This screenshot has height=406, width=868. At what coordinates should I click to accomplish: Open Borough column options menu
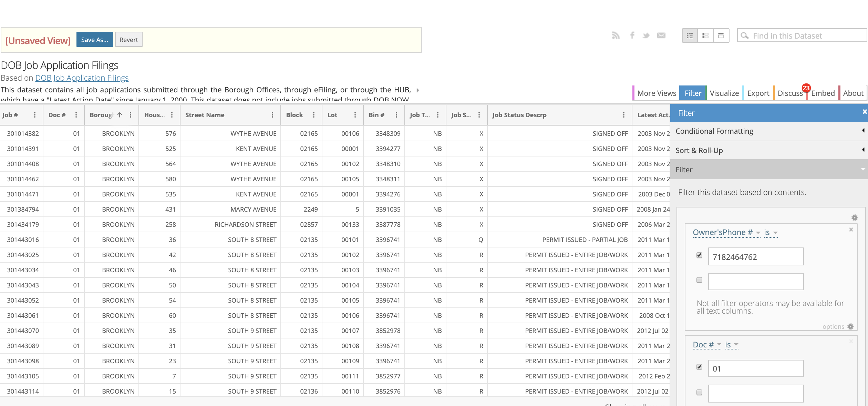131,115
